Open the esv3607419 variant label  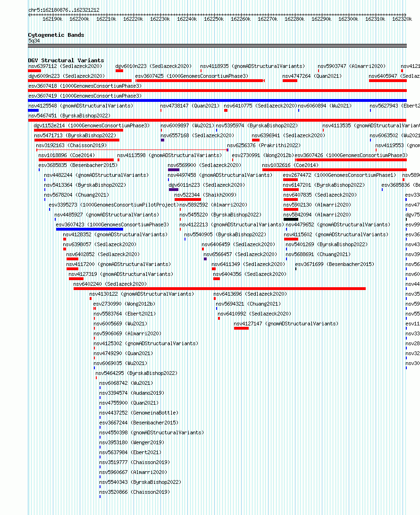coord(85,96)
